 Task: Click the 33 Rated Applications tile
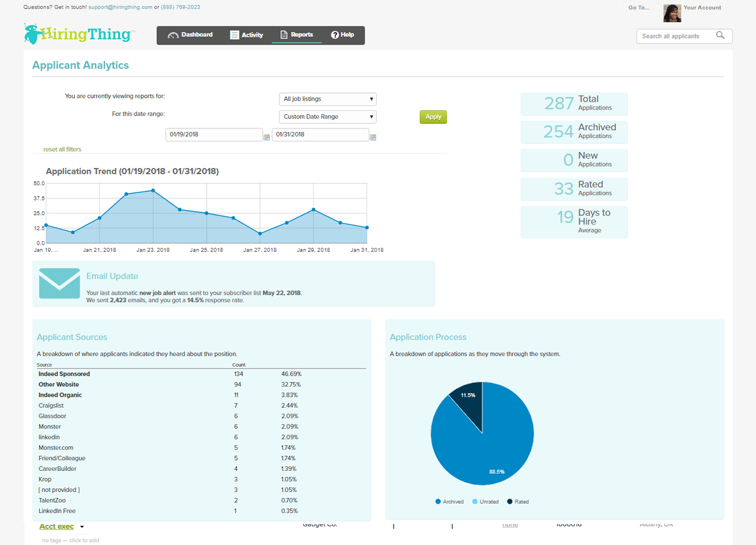click(574, 189)
